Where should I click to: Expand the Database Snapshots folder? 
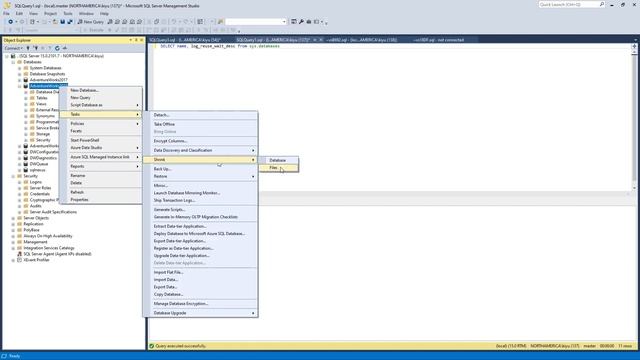(x=20, y=74)
